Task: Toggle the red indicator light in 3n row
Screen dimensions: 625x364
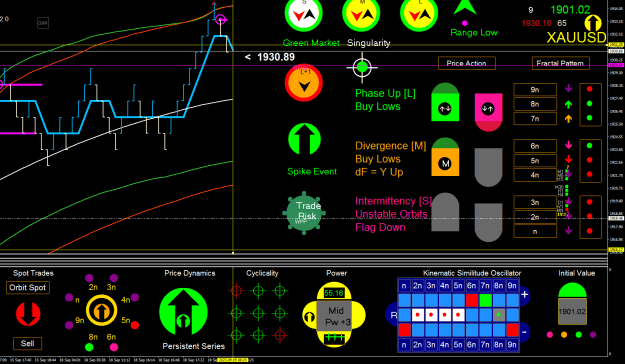Action: point(590,202)
